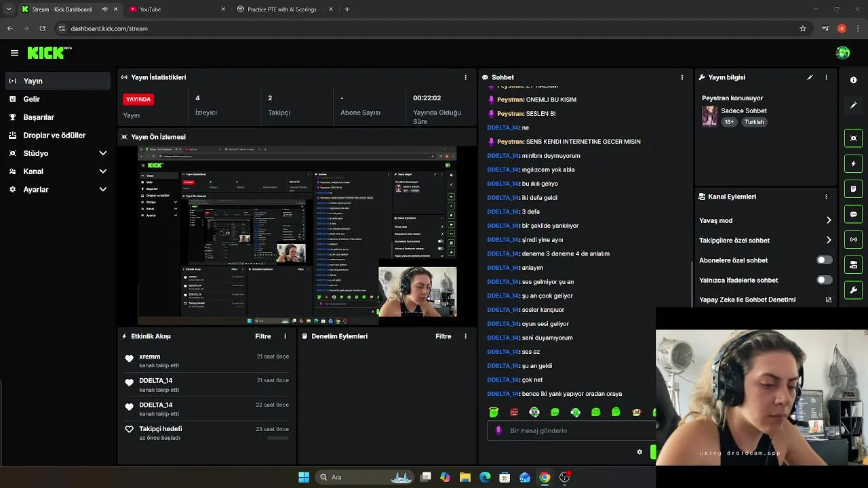Select Yayın in the sidebar
Viewport: 868px width, 488px height.
pos(58,81)
